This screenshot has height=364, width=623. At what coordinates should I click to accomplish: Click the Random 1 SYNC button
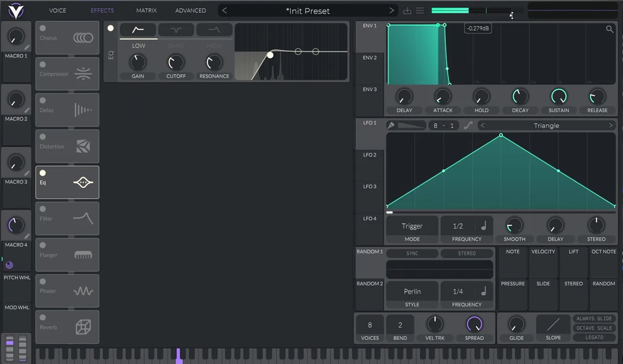pyautogui.click(x=412, y=253)
